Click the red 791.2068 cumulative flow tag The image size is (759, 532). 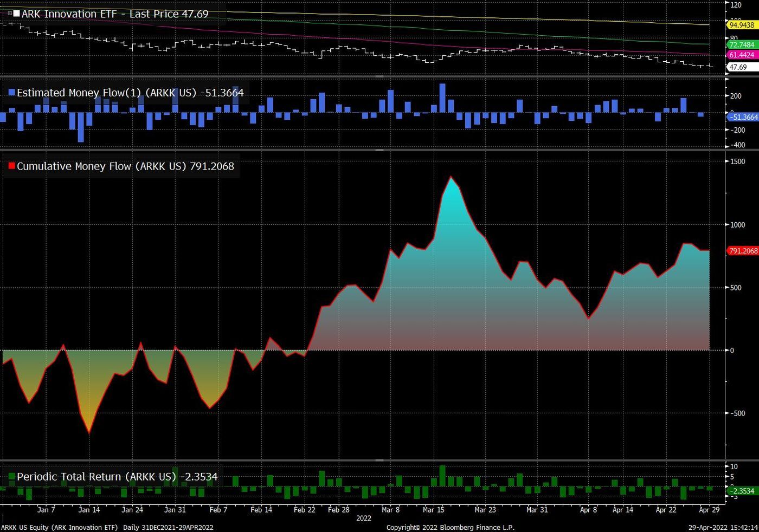[742, 251]
